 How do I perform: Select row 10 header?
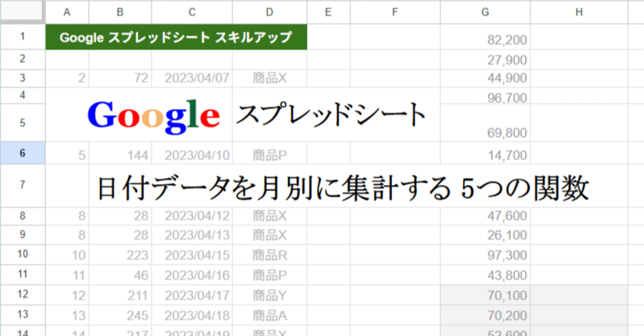[x=23, y=254]
